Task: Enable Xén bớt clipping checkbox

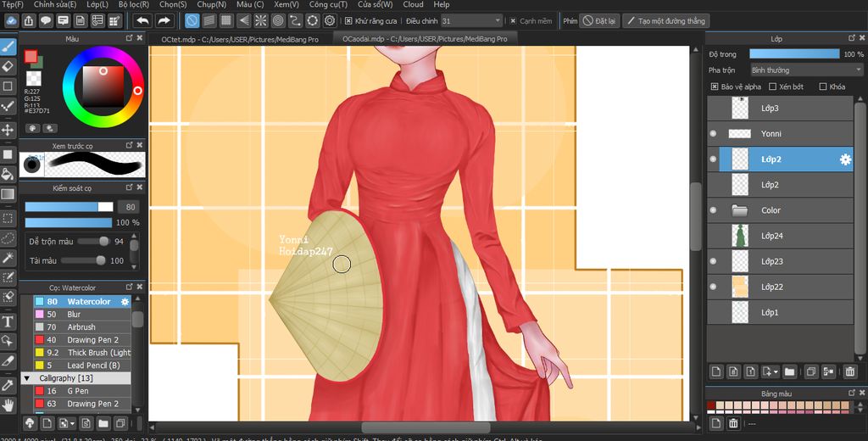Action: 773,87
